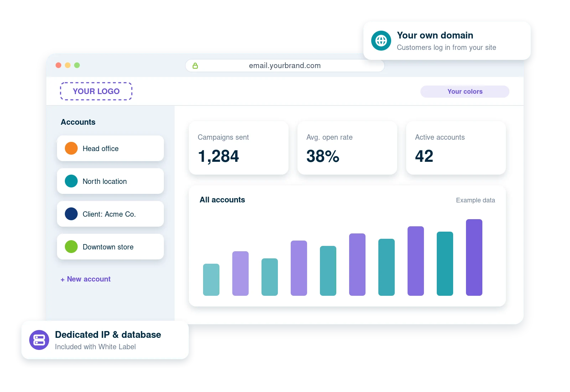Screen dimensions: 570x392
Task: Select the teal North location dot
Action: pos(71,181)
